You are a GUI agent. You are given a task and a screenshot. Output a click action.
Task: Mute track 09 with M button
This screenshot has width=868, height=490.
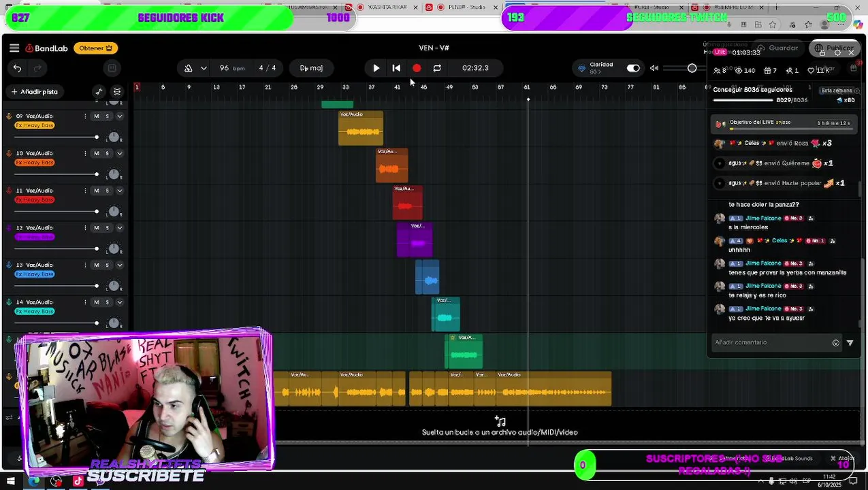(x=96, y=116)
